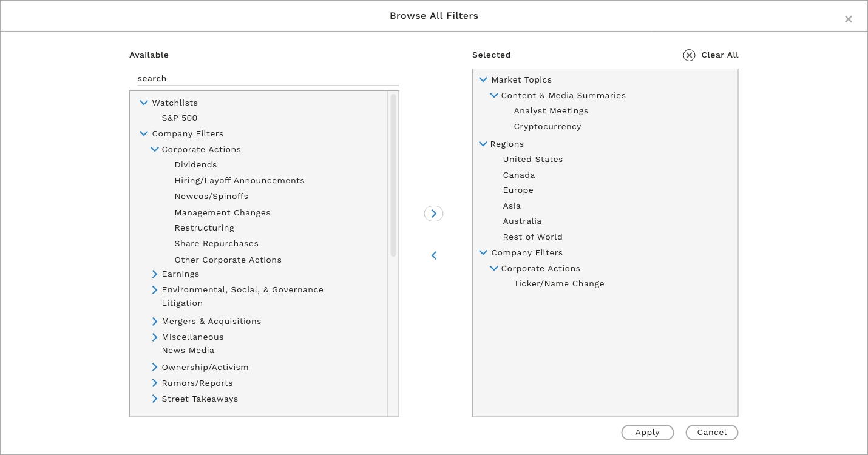This screenshot has height=455, width=868.
Task: Expand the Mergers & Acquisitions category
Action: tap(155, 322)
